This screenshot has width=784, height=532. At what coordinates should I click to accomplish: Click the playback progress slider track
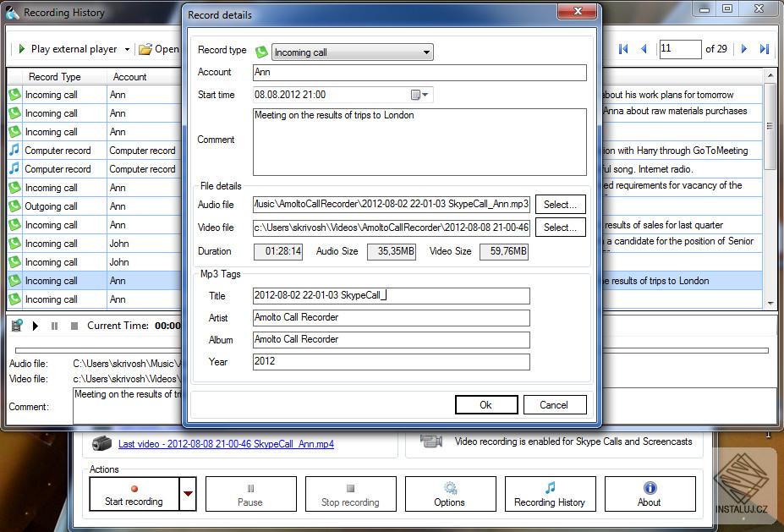pyautogui.click(x=392, y=350)
